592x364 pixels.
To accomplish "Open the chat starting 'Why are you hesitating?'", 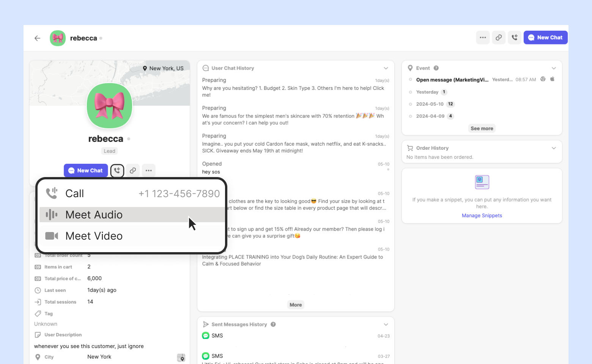I will (296, 88).
